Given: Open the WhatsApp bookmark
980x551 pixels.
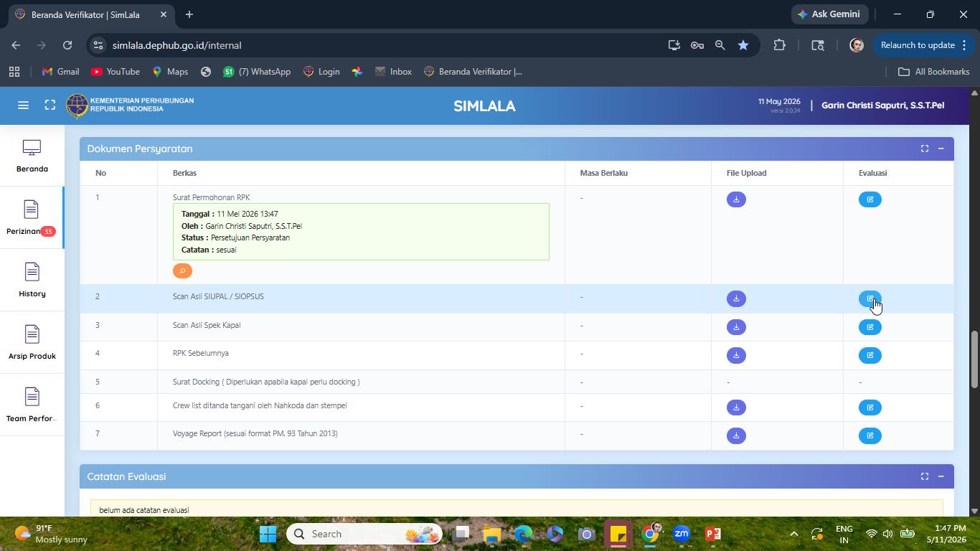Looking at the screenshot, I should (257, 72).
